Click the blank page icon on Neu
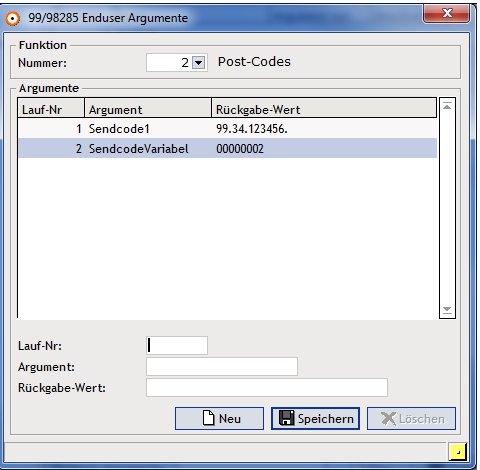 209,418
